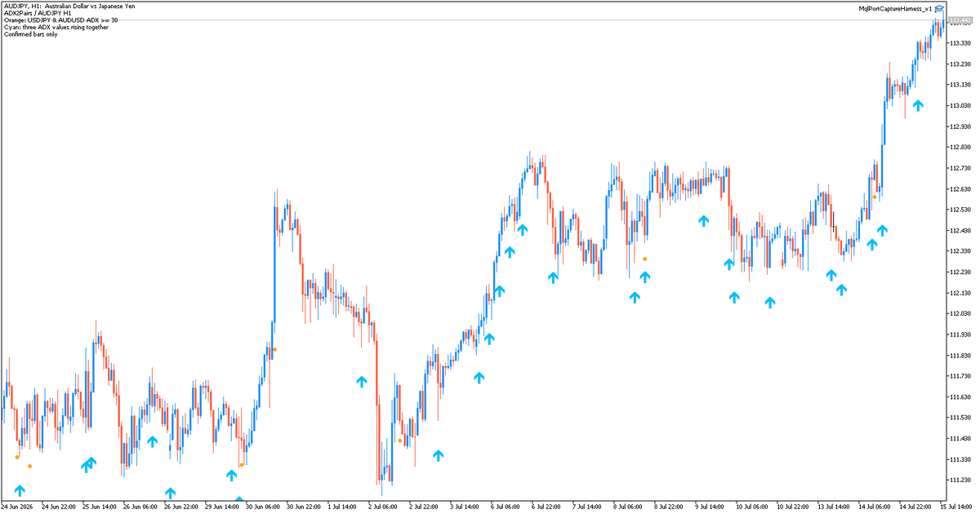Click the cyan arrow above the 9 Jul 14:00 label
Image resolution: width=980 pixels, height=514 pixels.
tap(704, 220)
